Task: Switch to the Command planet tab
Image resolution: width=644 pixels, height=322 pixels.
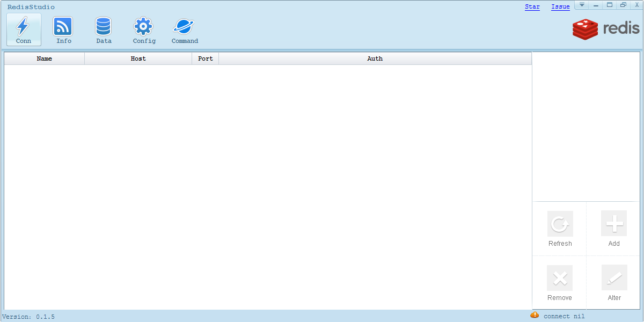Action: pyautogui.click(x=185, y=30)
